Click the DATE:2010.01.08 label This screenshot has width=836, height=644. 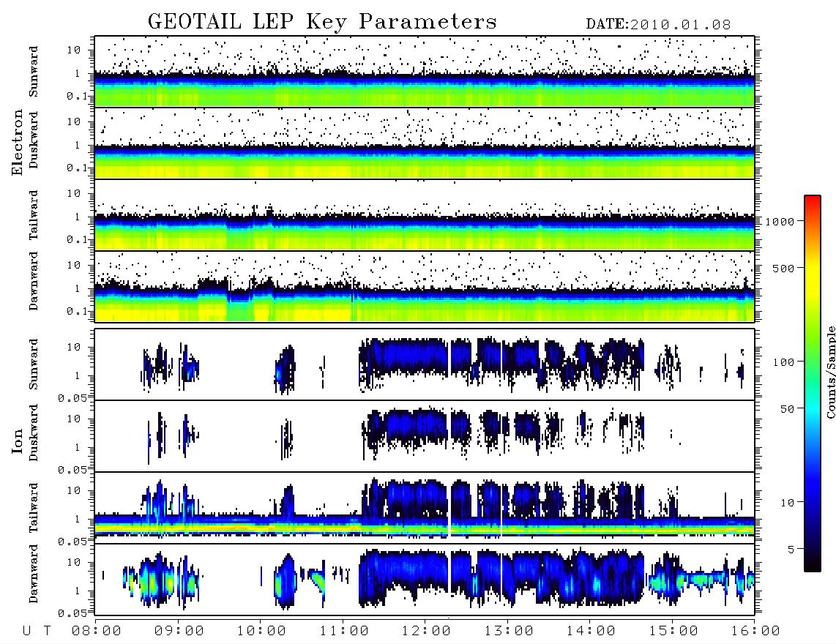[x=658, y=25]
